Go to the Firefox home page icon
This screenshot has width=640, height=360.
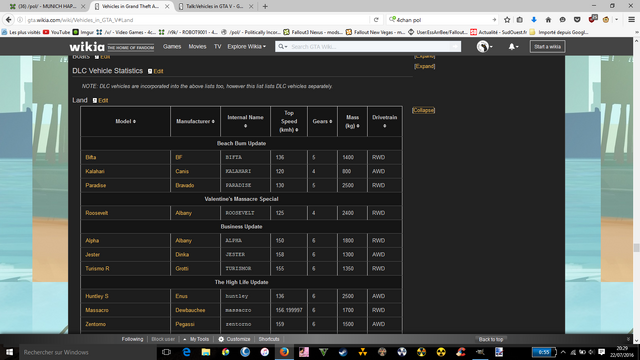coord(548,20)
